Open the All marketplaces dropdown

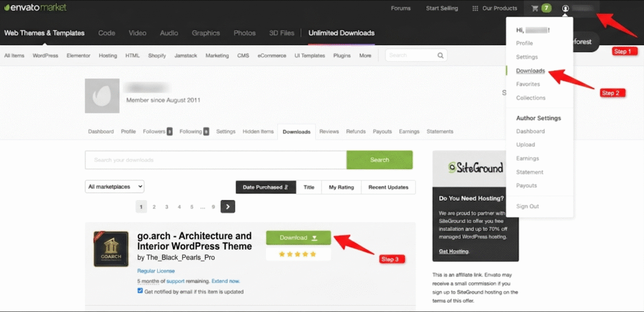coord(114,186)
